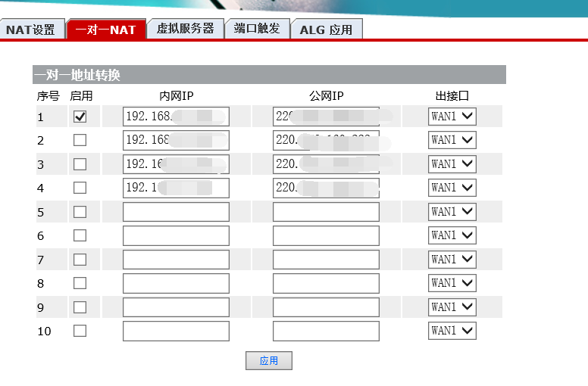Expand the row 10 WAN interface dropdown

[x=452, y=331]
